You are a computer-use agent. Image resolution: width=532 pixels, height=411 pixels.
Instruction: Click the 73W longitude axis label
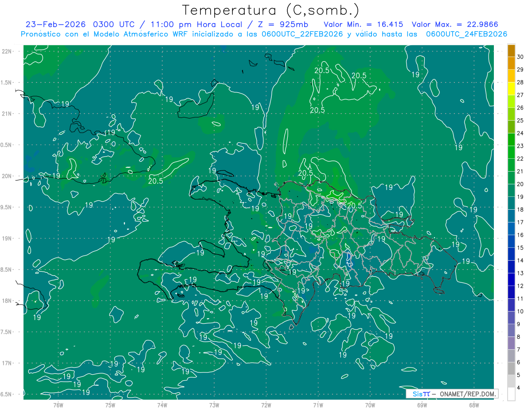[x=214, y=405]
